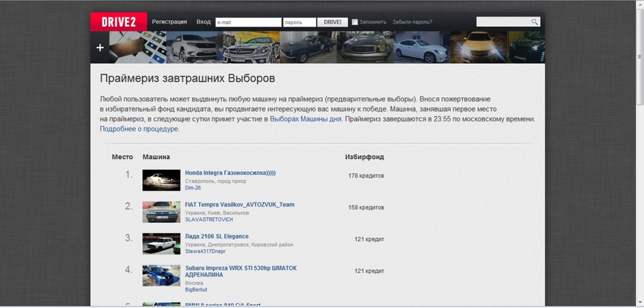Open the dark car thumbnail at banner end
This screenshot has height=308, width=644.
(x=526, y=47)
